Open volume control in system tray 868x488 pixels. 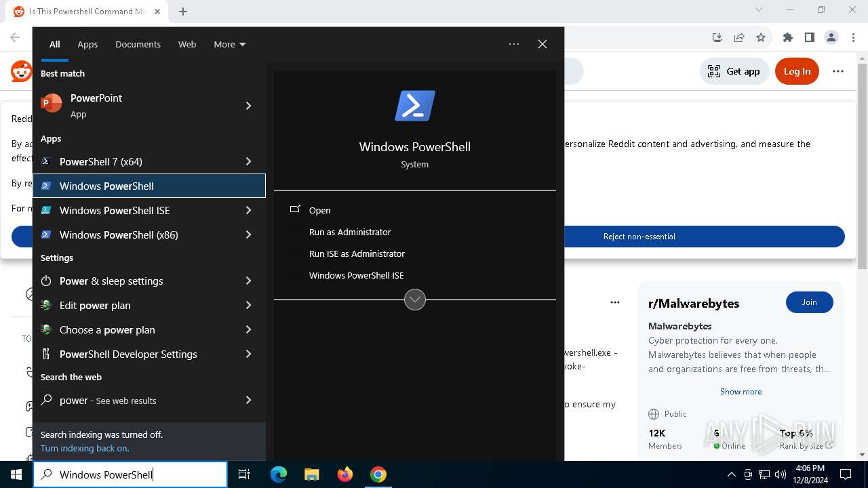(781, 474)
